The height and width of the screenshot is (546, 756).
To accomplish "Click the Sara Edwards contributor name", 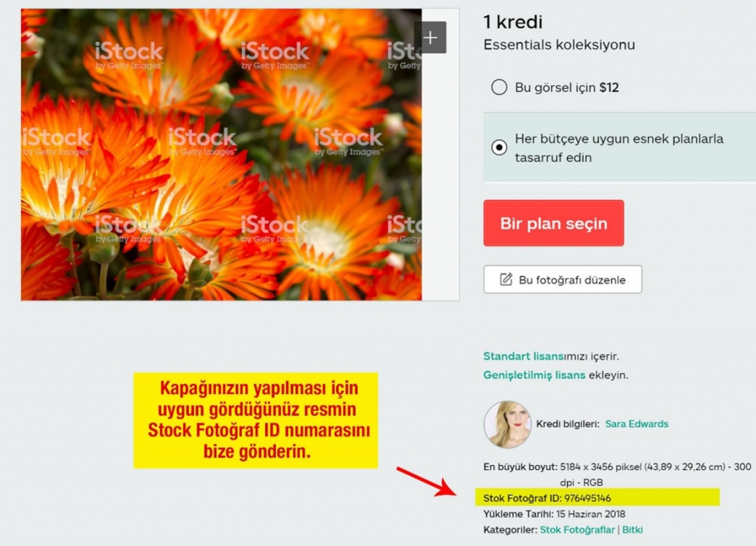I will [x=637, y=424].
